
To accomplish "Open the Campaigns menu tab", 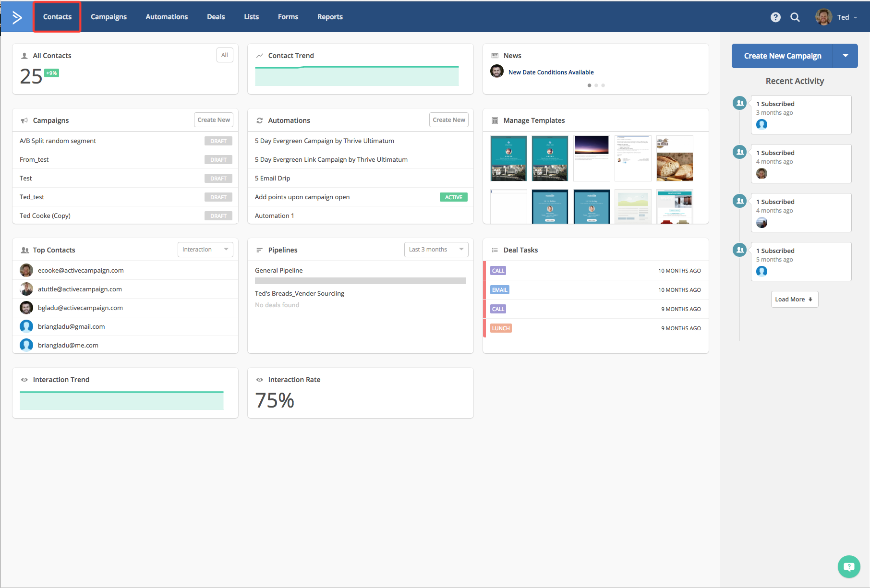I will [x=109, y=17].
